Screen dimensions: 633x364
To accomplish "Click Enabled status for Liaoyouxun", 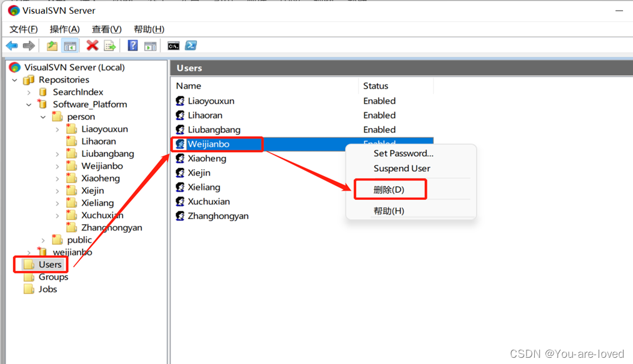I will click(x=379, y=101).
